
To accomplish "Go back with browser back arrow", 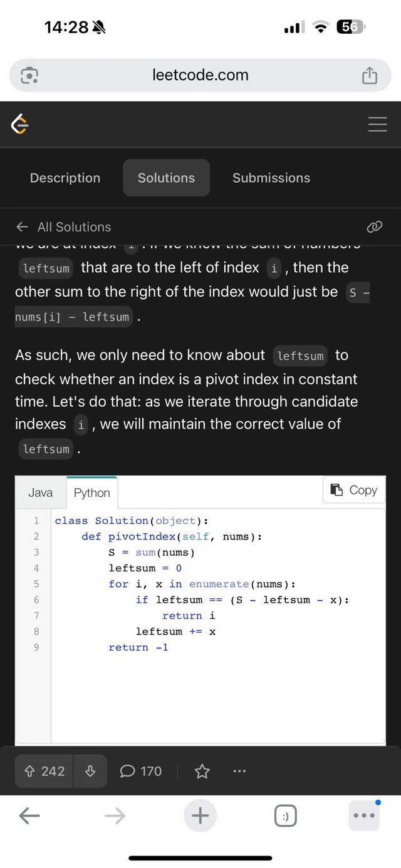I will (29, 815).
